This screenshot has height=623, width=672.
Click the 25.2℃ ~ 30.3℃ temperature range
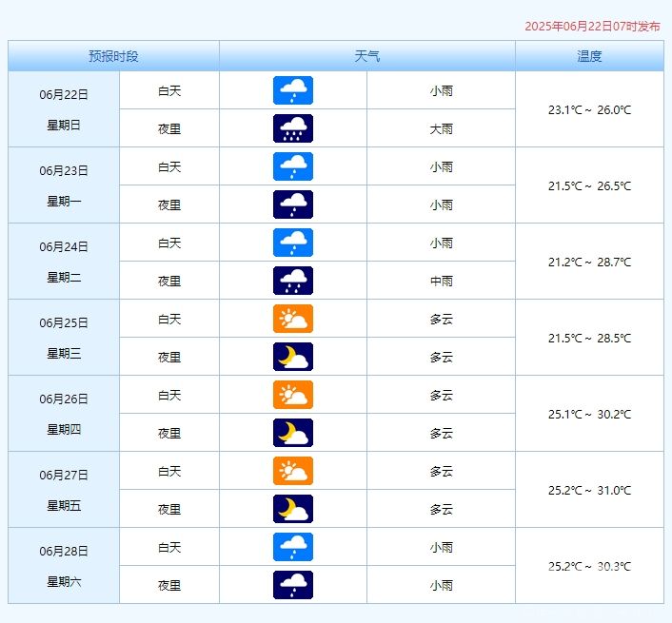590,567
